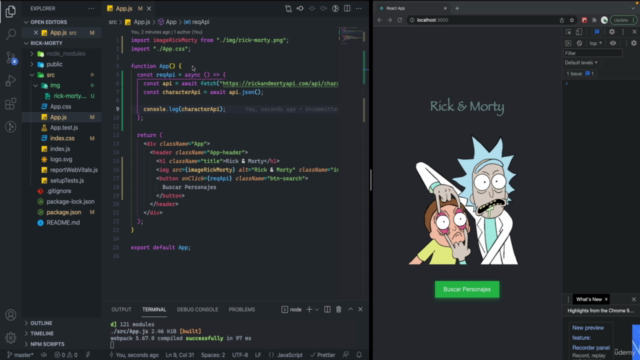Open Explorer more actions ellipsis

pos(91,9)
